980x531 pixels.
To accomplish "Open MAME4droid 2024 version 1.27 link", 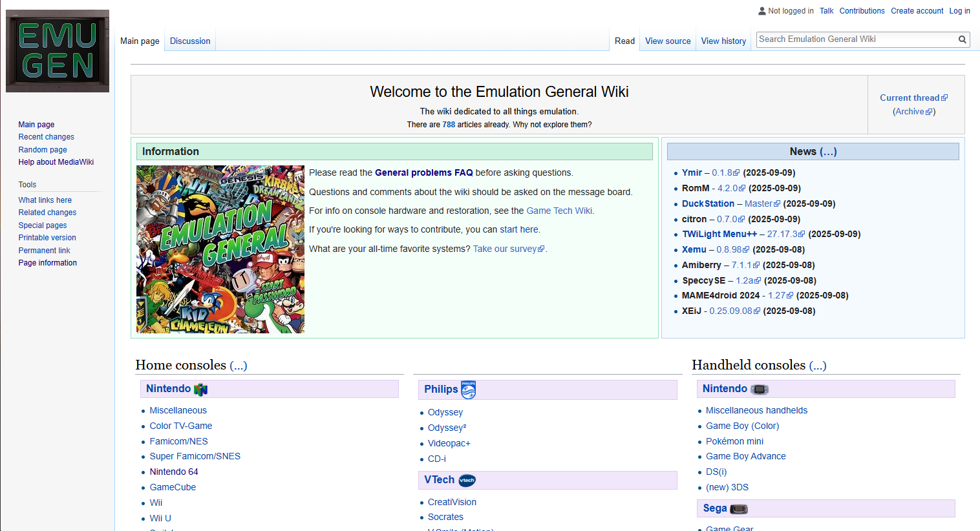I will pos(780,295).
